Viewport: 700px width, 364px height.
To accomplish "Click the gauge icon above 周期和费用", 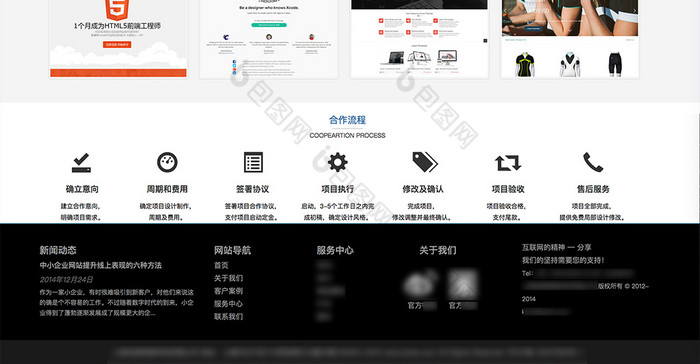I will (x=167, y=162).
